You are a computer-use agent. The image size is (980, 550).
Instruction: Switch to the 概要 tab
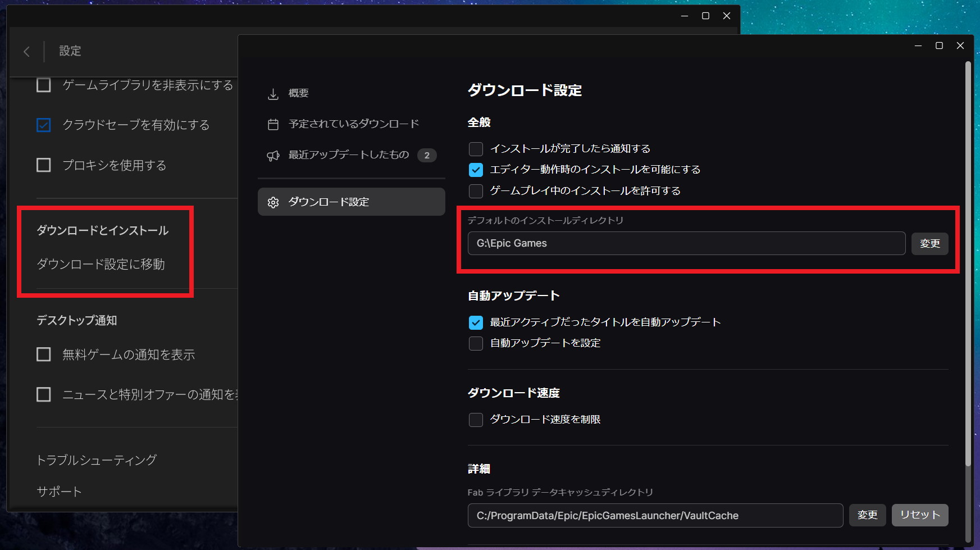click(x=298, y=93)
